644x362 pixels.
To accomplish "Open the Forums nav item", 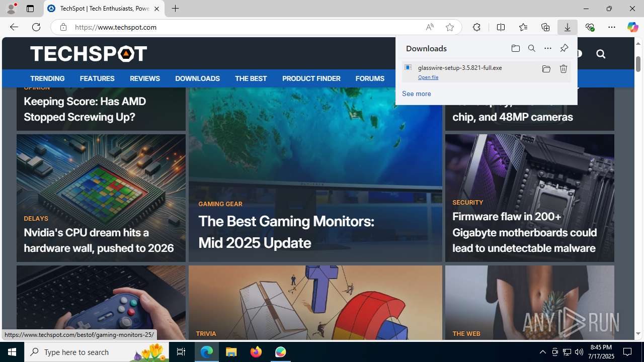I will 370,78.
